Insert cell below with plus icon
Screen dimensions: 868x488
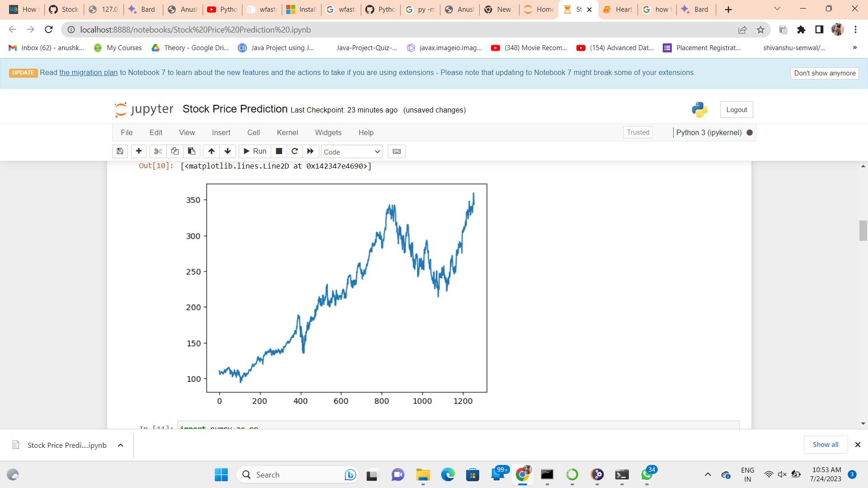[139, 151]
